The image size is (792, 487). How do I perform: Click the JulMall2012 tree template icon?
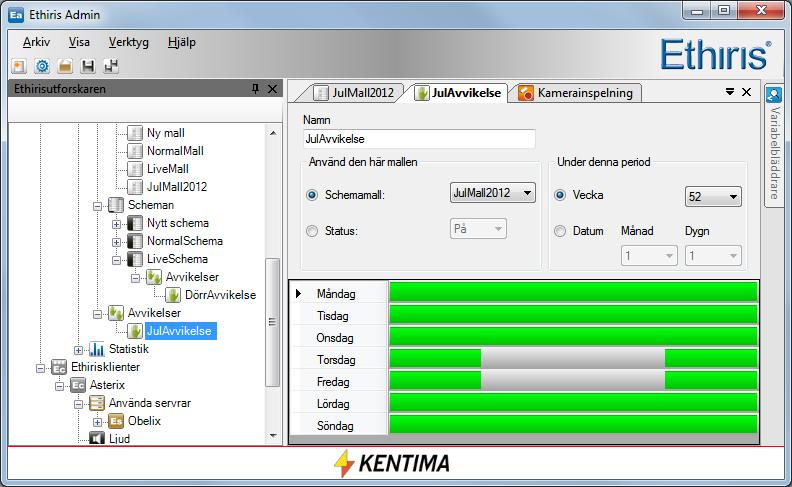click(x=135, y=187)
